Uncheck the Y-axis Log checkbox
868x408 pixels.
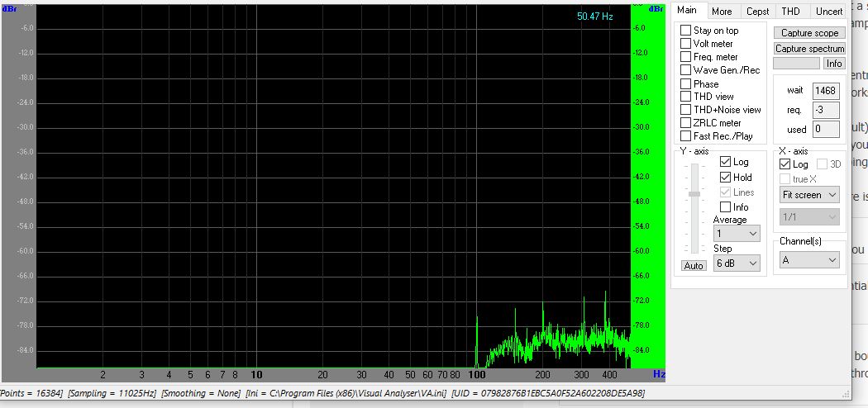pos(725,162)
